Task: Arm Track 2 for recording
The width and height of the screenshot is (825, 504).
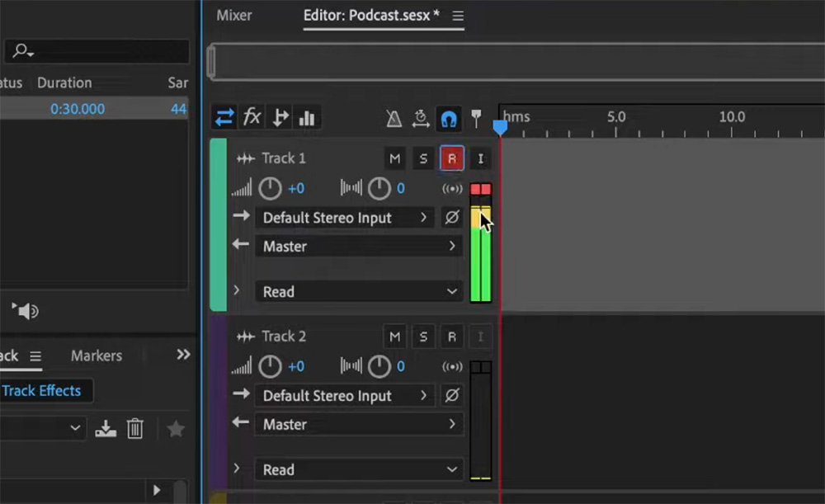Action: click(x=451, y=337)
